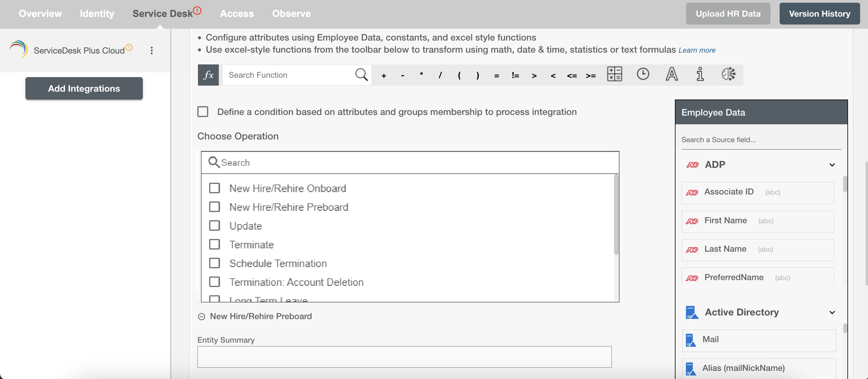Image resolution: width=868 pixels, height=379 pixels.
Task: Check the Terminate operation checkbox
Action: pos(215,244)
